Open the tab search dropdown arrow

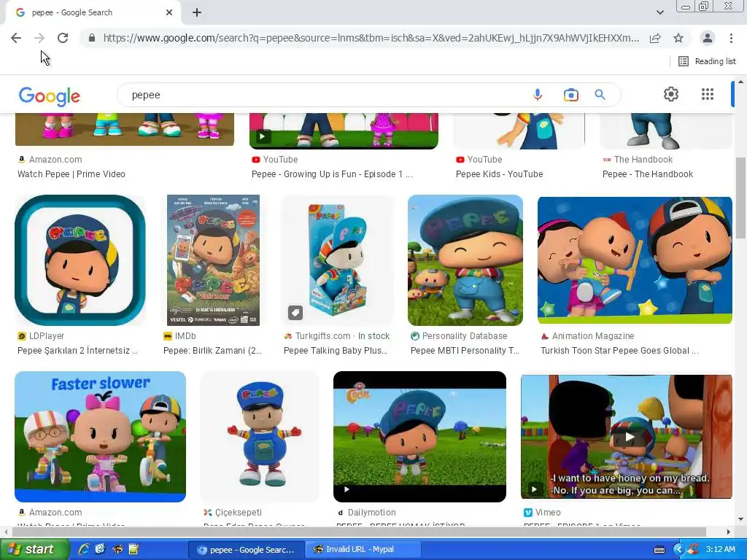click(x=659, y=12)
